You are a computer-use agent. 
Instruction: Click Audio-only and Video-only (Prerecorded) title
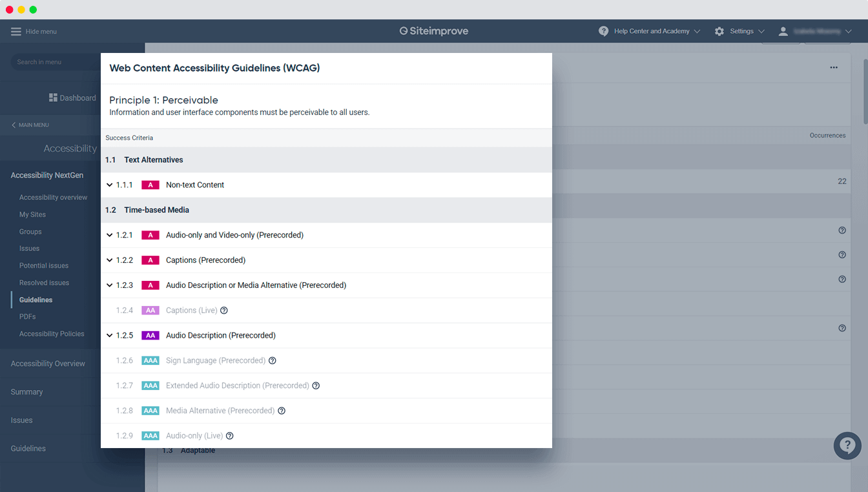click(234, 236)
